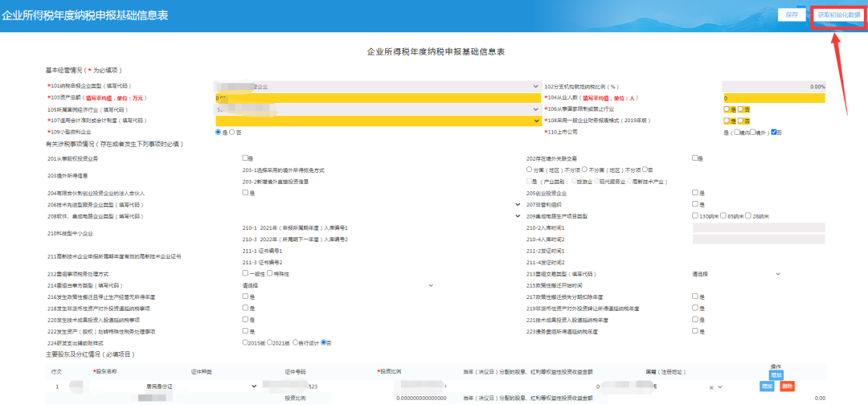Check 是 for 219非货币性资产转让所得递延纳税年度
868x405 pixels.
tap(695, 309)
